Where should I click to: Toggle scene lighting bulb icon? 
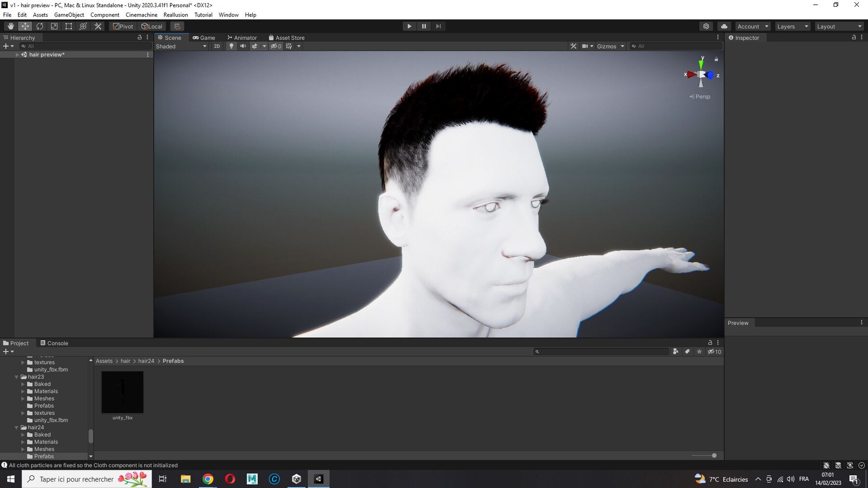[231, 46]
